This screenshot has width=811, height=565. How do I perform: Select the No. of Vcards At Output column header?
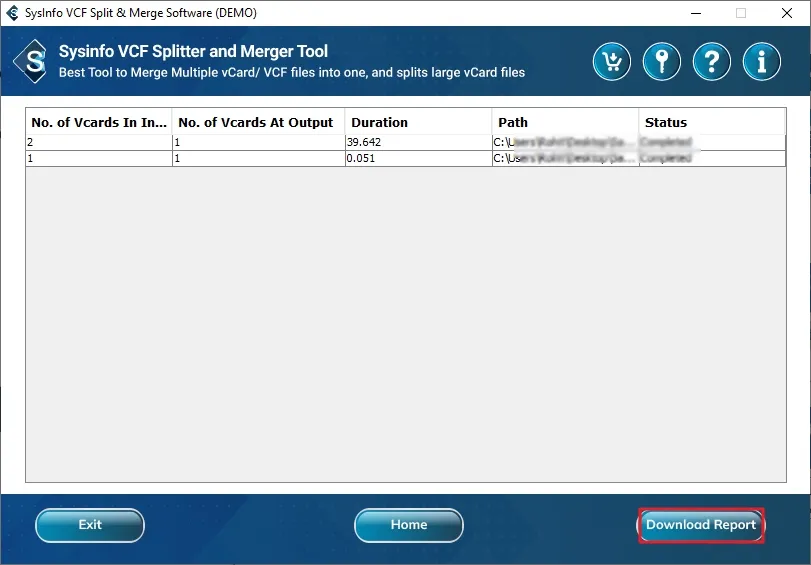pyautogui.click(x=259, y=122)
